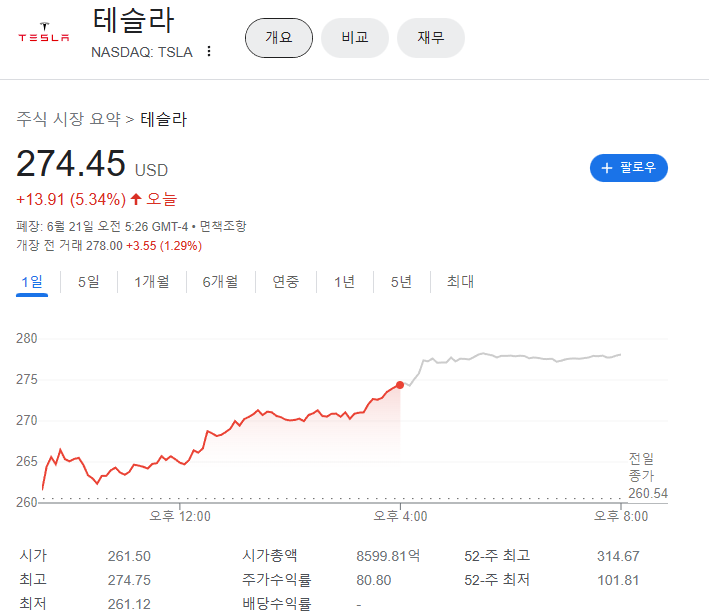This screenshot has height=611, width=709.
Task: Open the 주식 시장 요약 breadcrumb link
Action: coord(68,119)
